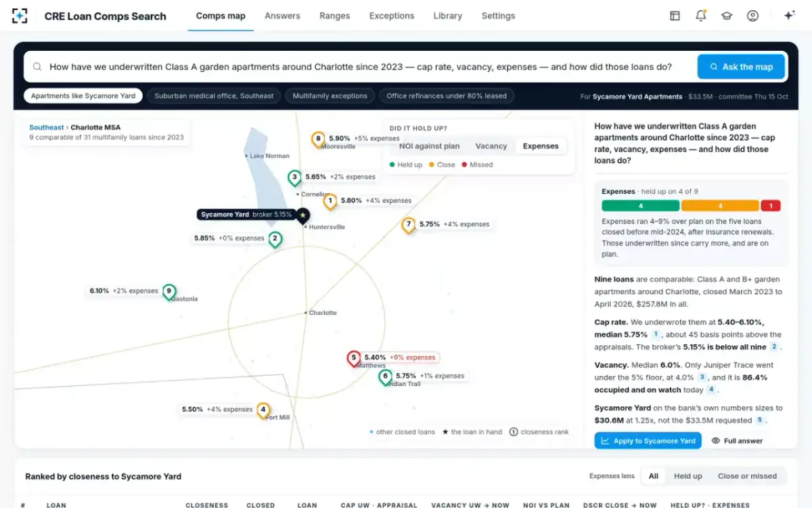Choose 'Office refinances under 80% leased' chip
812x508 pixels.
click(x=447, y=96)
